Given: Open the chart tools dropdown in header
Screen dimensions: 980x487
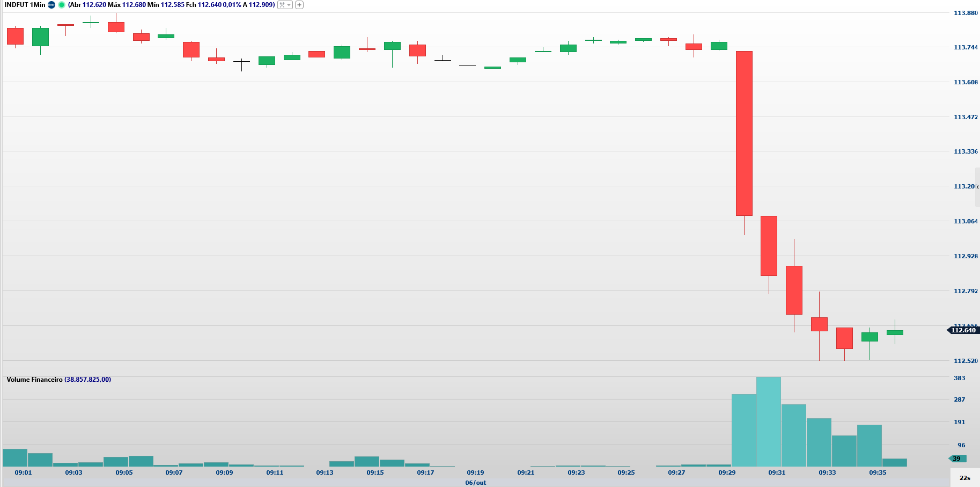Looking at the screenshot, I should pyautogui.click(x=285, y=5).
